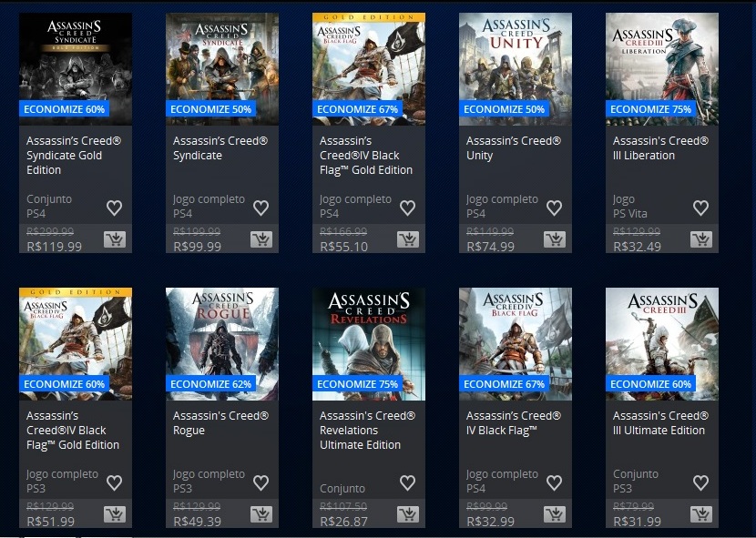Open Revelations cover image
This screenshot has width=756, height=538.
point(368,344)
